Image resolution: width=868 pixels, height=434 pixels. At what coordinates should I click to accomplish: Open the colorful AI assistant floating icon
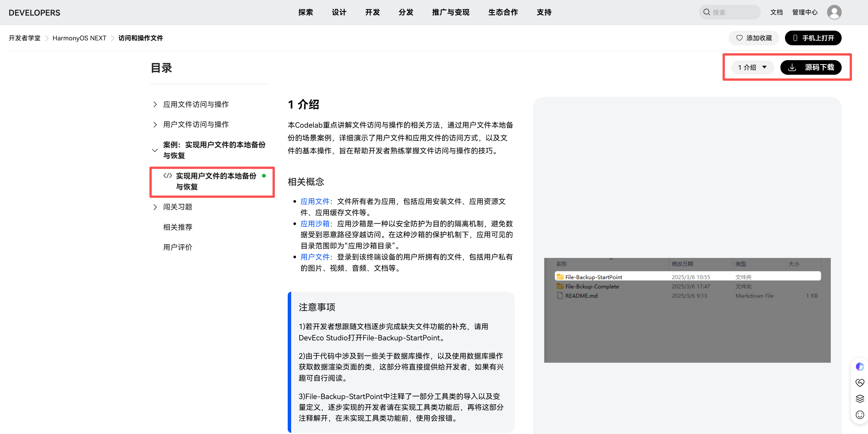(x=860, y=367)
